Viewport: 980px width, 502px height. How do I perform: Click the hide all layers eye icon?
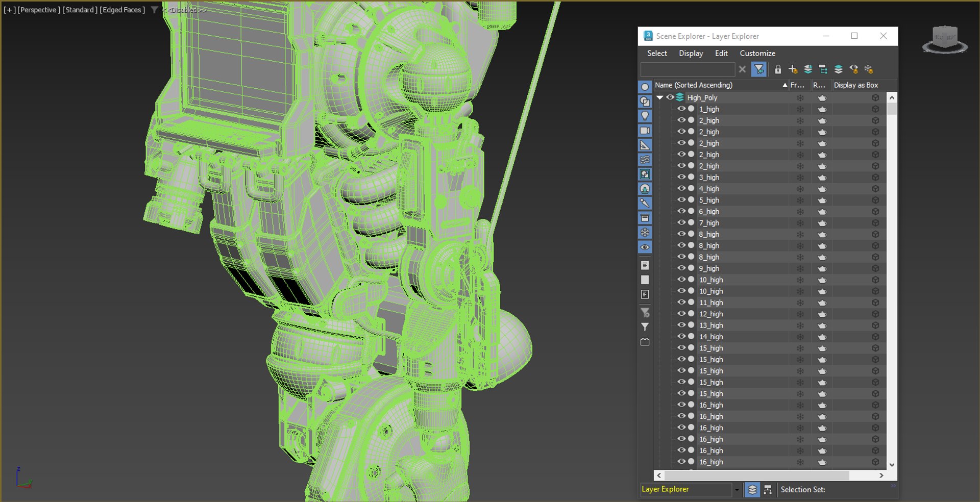tap(853, 69)
